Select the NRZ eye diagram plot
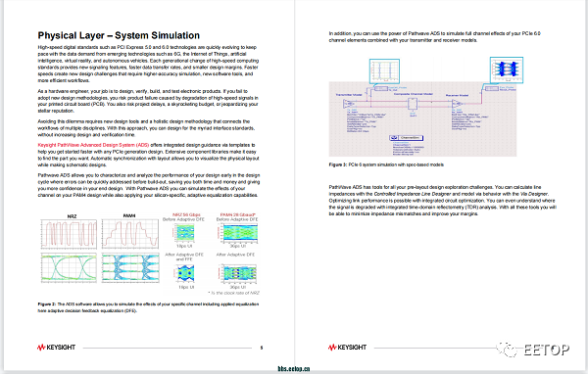Viewport: 588px width, 374px height. pyautogui.click(x=69, y=267)
